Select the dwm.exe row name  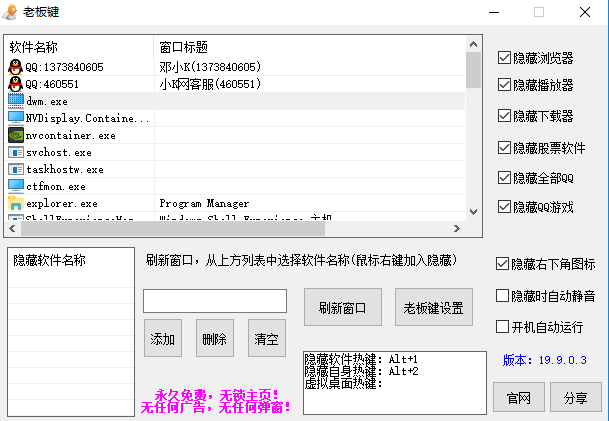click(x=47, y=101)
